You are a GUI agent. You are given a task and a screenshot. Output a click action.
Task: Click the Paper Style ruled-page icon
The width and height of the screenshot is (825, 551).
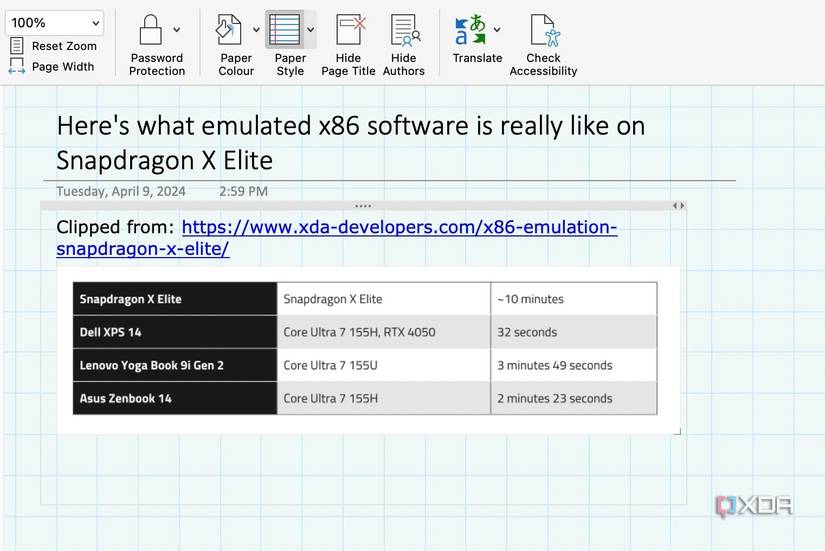pyautogui.click(x=284, y=29)
